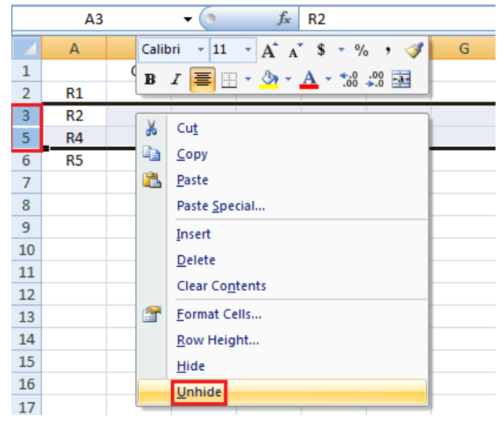Click Paste Special... in context menu
This screenshot has width=504, height=437.
pos(220,206)
